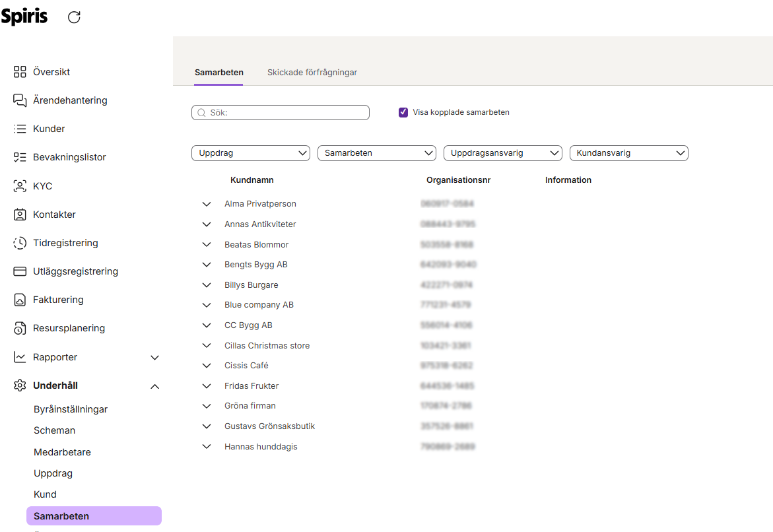773x532 pixels.
Task: Open the Uppdrag filter dropdown
Action: (x=250, y=153)
